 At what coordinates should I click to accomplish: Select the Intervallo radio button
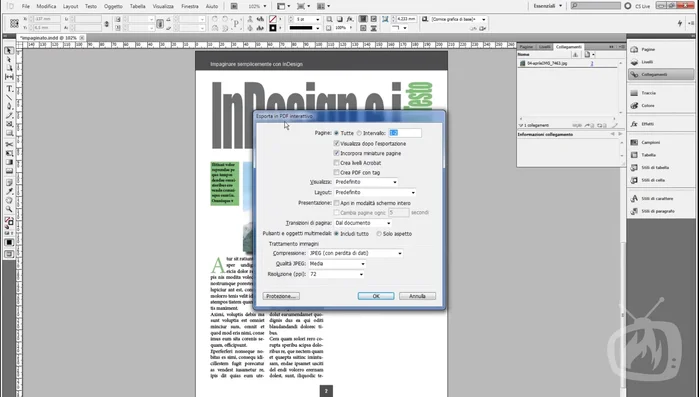pos(359,133)
